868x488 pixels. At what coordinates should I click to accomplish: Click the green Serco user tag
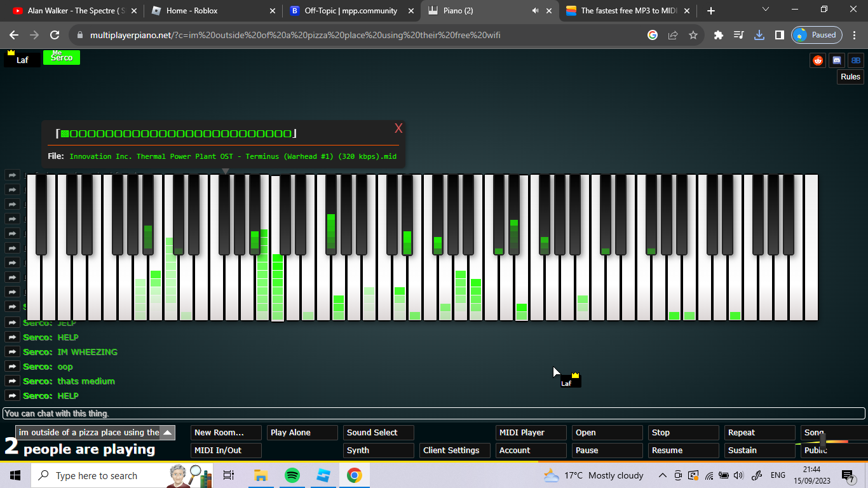(62, 57)
